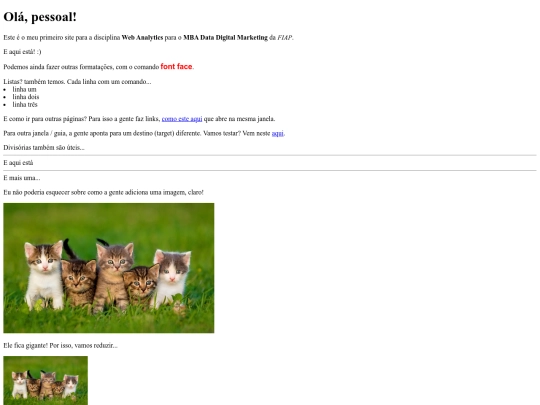Click the italic 'FIAP' text

pos(285,38)
